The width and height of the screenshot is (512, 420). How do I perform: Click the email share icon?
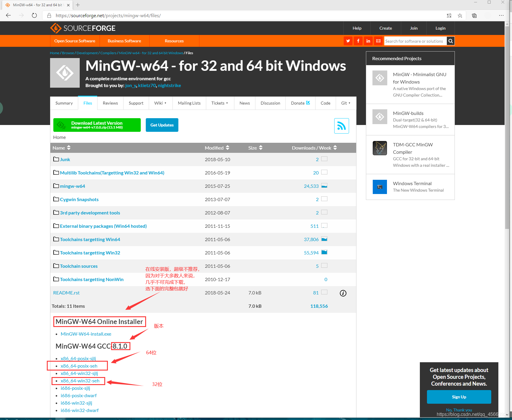pyautogui.click(x=378, y=41)
